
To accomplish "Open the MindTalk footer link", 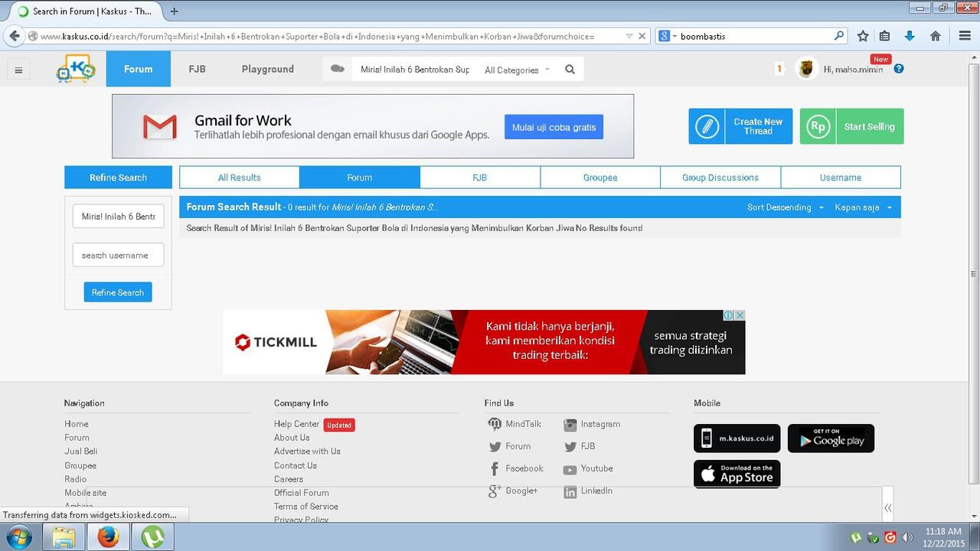I will [x=514, y=424].
